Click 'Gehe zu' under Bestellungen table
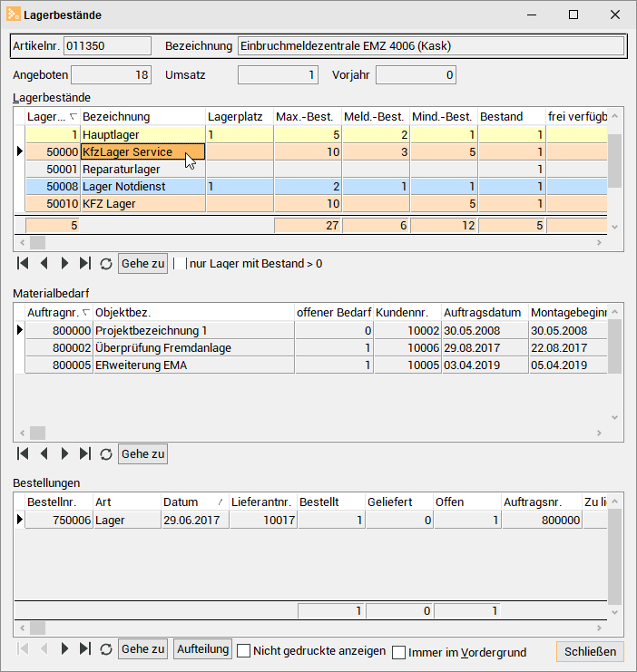This screenshot has height=672, width=637. 142,648
